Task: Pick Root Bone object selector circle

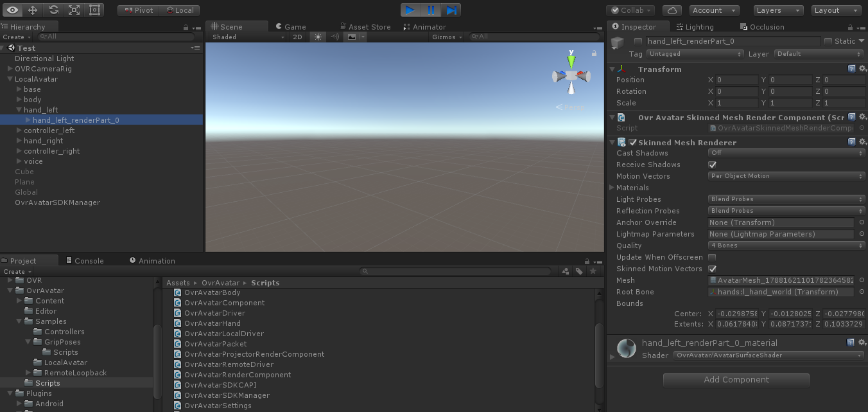Action: 862,292
